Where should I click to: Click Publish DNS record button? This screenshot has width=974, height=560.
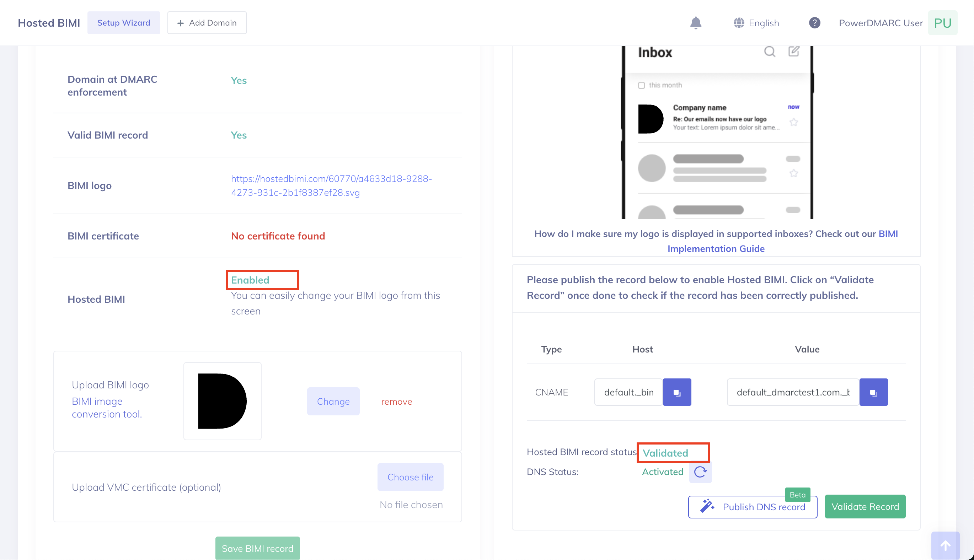(753, 507)
